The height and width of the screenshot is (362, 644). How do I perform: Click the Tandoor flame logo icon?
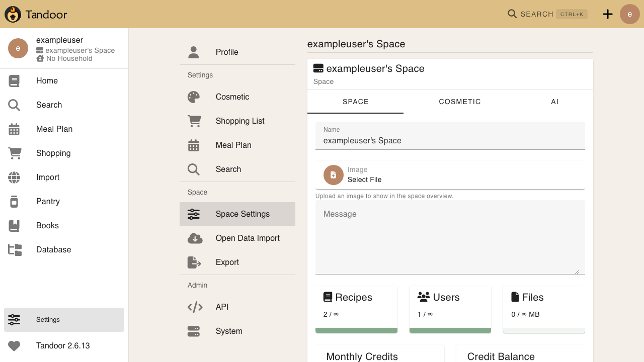(13, 14)
